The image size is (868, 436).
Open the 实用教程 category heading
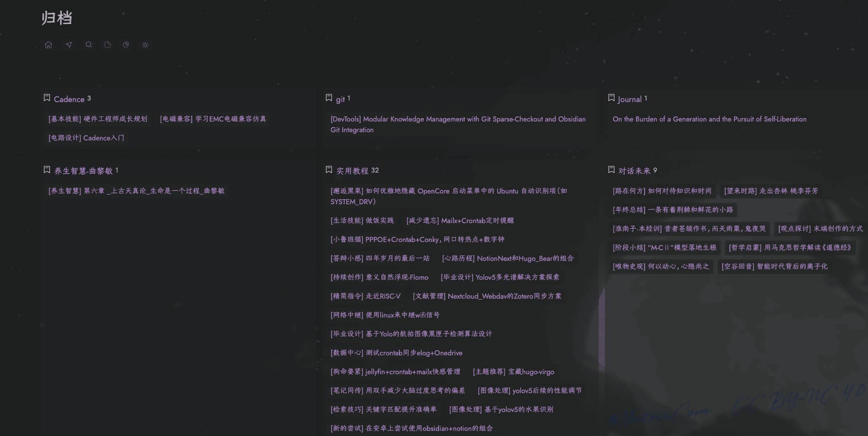pyautogui.click(x=352, y=171)
